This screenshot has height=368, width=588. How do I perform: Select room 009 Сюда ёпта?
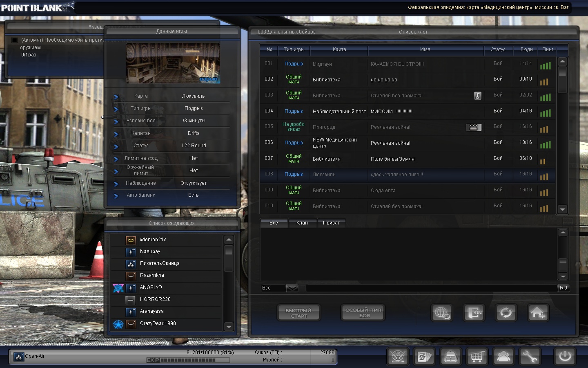(408, 190)
